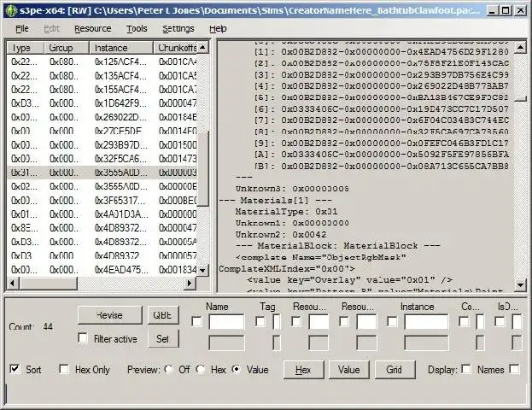Minimize the s3pe window
Viewport: 532px width, 410px height.
[493, 10]
